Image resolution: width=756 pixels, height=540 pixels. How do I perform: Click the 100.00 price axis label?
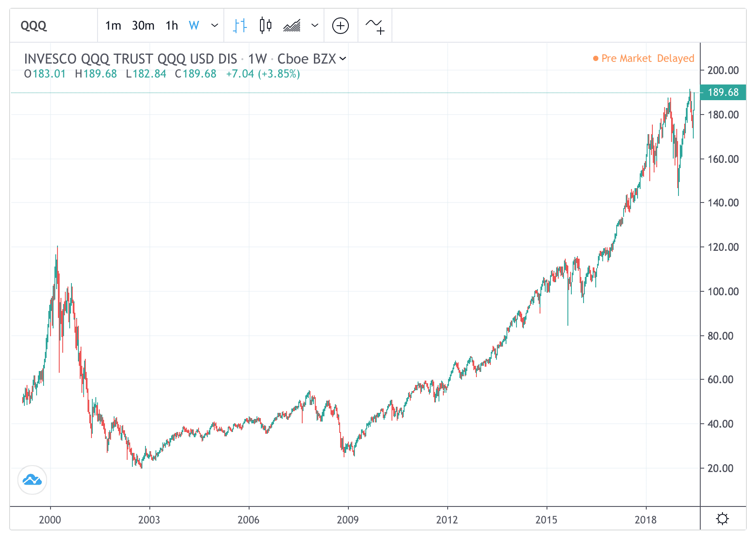(723, 291)
